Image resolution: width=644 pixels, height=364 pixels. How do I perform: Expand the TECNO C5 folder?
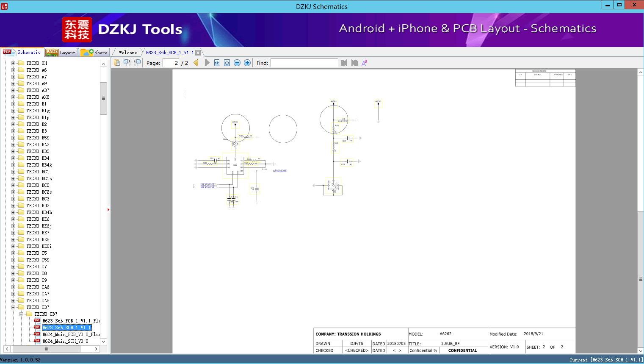tap(14, 253)
